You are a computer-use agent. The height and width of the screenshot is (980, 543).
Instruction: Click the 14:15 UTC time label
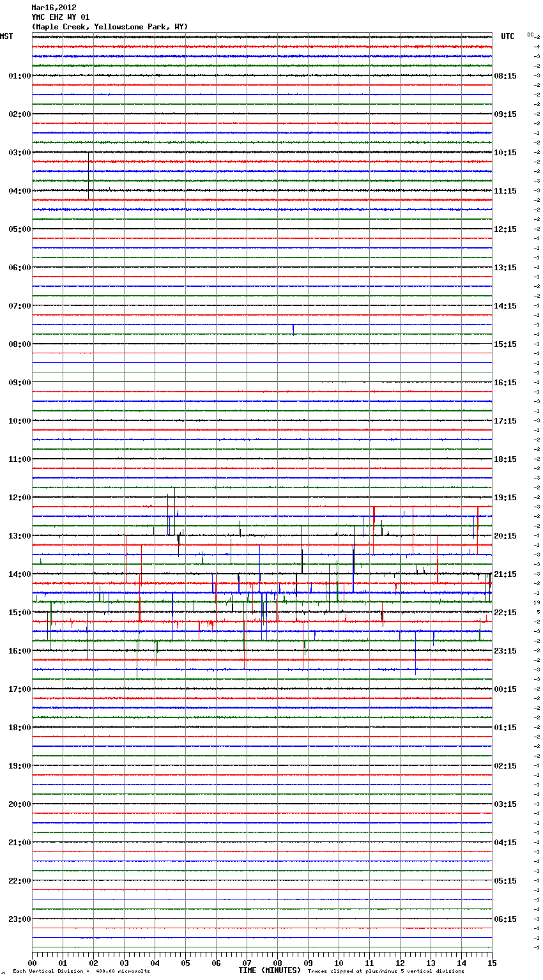(x=505, y=306)
